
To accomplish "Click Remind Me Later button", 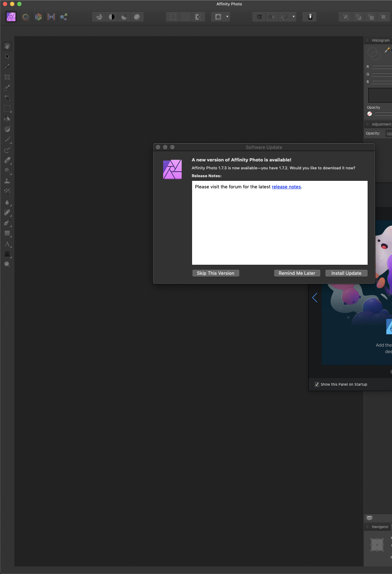I will point(297,273).
